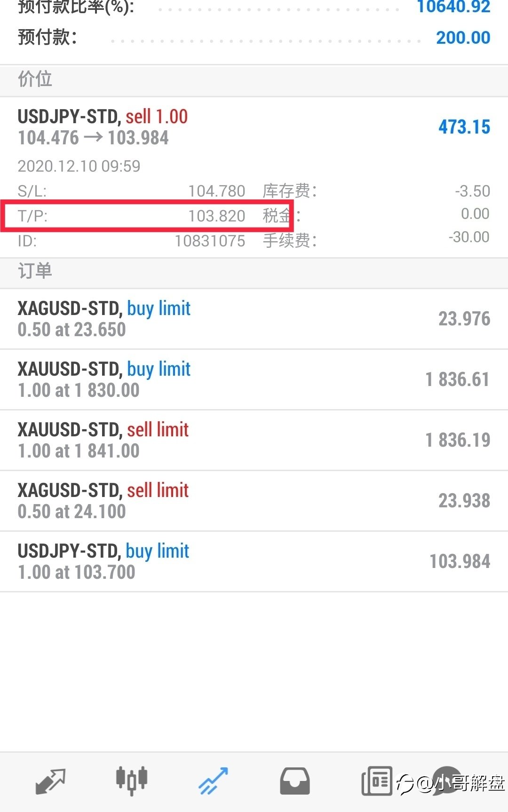Open the Quotes tab arrows icon
This screenshot has height=812, width=508.
click(50, 781)
